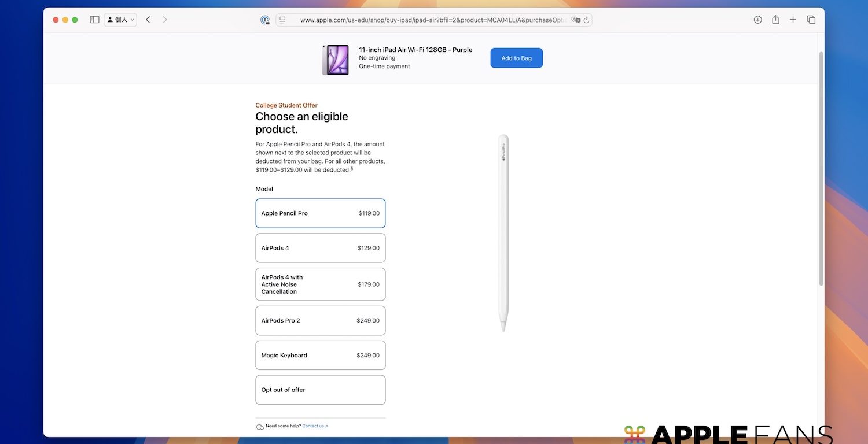
Task: Show the downloads list
Action: [757, 20]
